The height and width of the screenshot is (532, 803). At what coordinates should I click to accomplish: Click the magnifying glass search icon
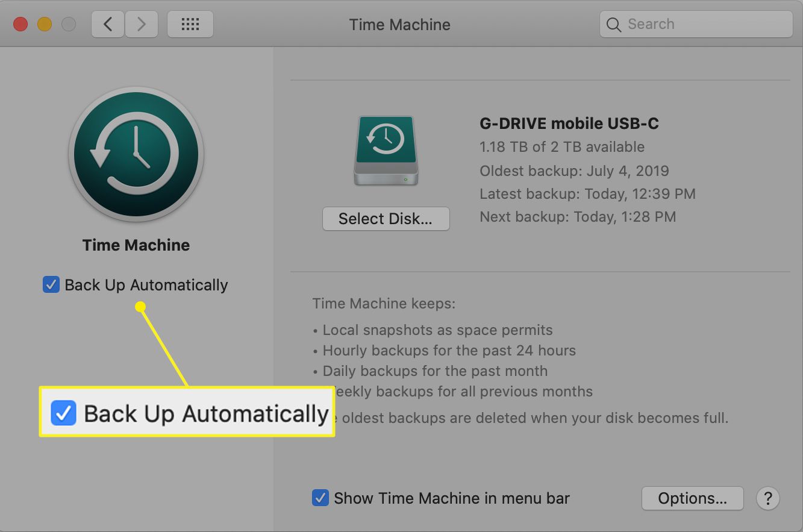(613, 25)
